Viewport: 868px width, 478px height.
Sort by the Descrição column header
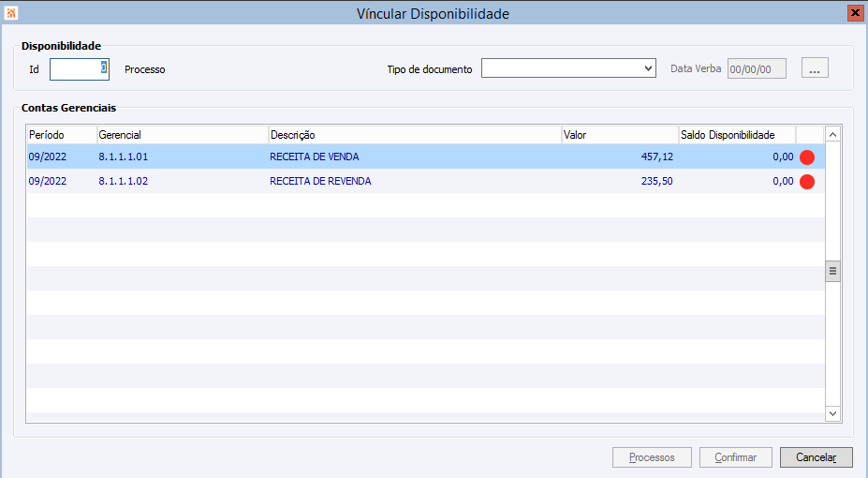pyautogui.click(x=415, y=135)
